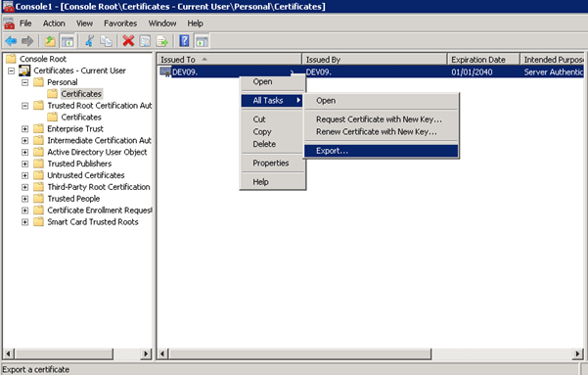This screenshot has height=375, width=588.
Task: Expand the Enterprise Trust node
Action: pos(24,129)
